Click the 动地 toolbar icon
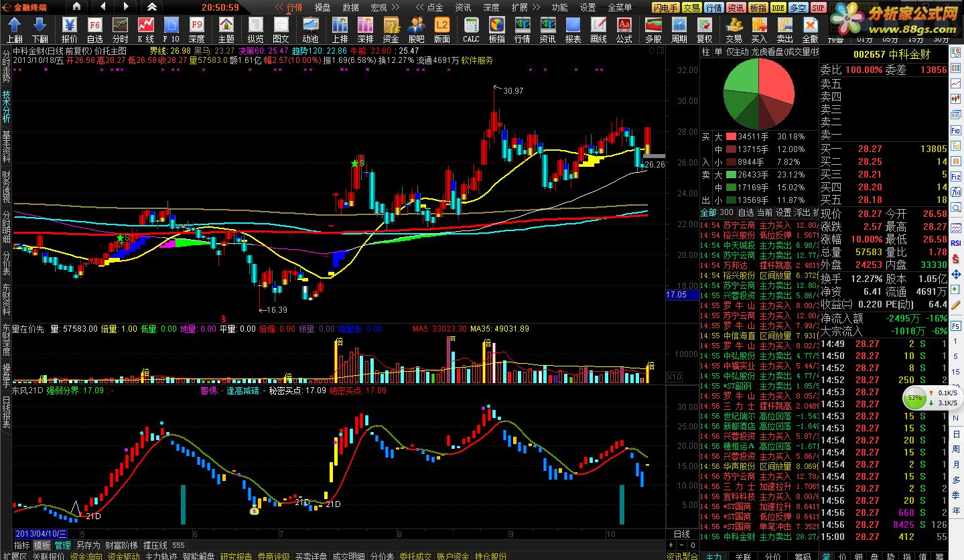 tap(310, 25)
